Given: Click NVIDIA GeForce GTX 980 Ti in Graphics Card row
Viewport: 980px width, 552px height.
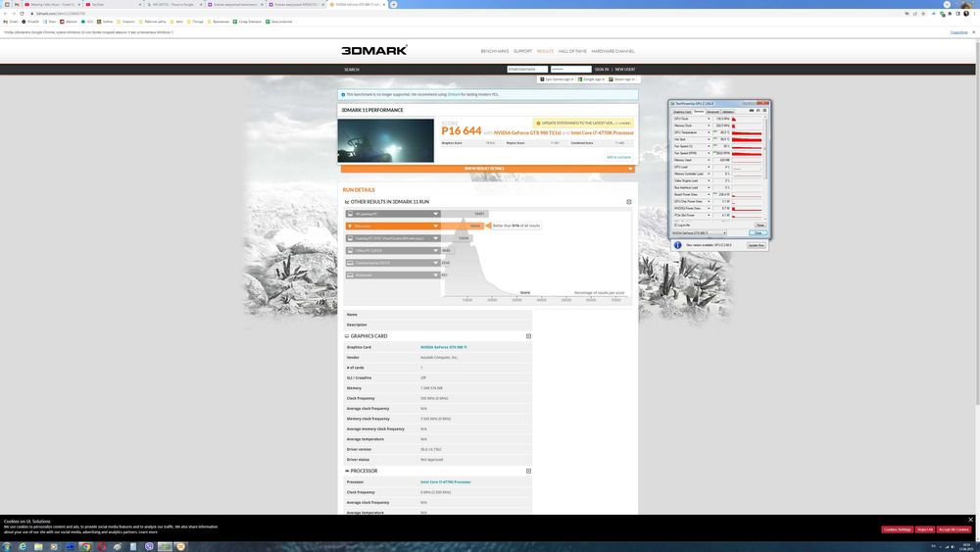Looking at the screenshot, I should pyautogui.click(x=444, y=347).
